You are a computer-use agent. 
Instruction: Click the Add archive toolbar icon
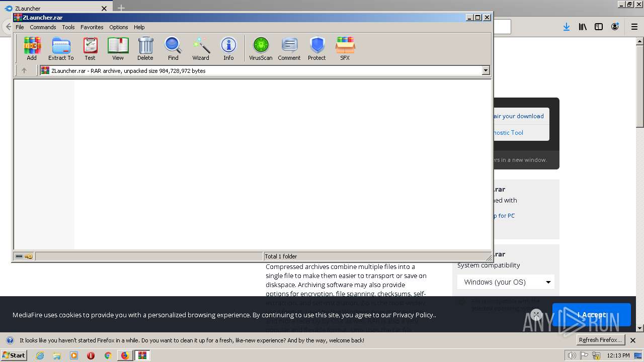point(32,48)
